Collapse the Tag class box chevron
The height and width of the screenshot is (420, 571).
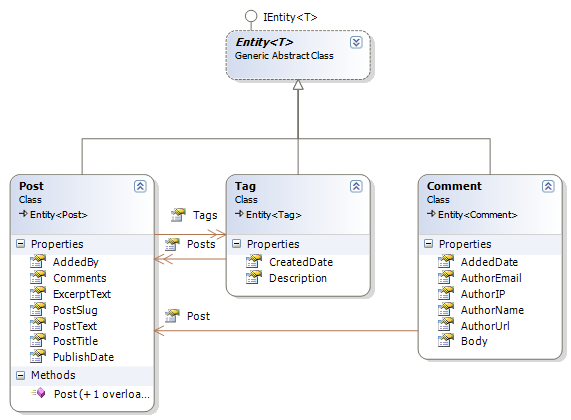click(356, 186)
